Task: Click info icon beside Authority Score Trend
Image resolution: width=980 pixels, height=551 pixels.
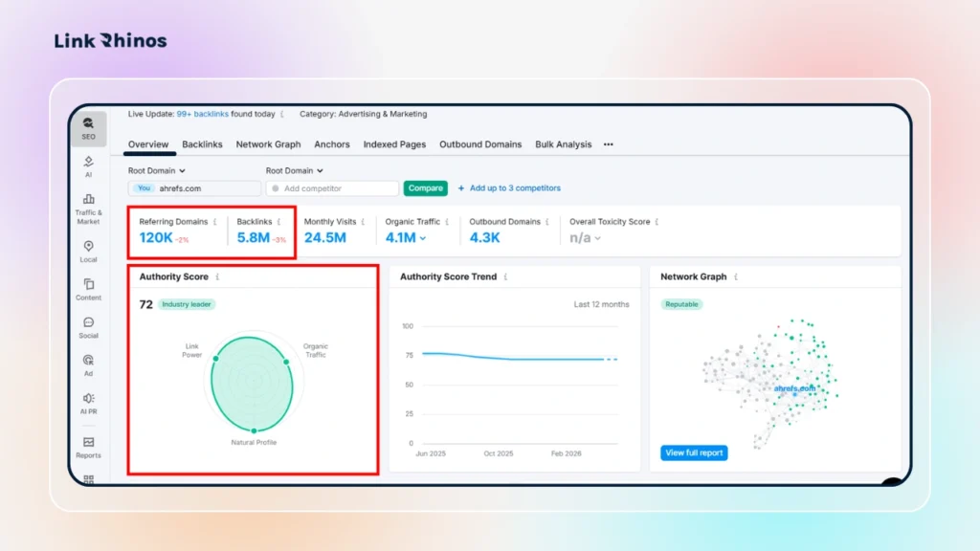Action: click(x=505, y=276)
